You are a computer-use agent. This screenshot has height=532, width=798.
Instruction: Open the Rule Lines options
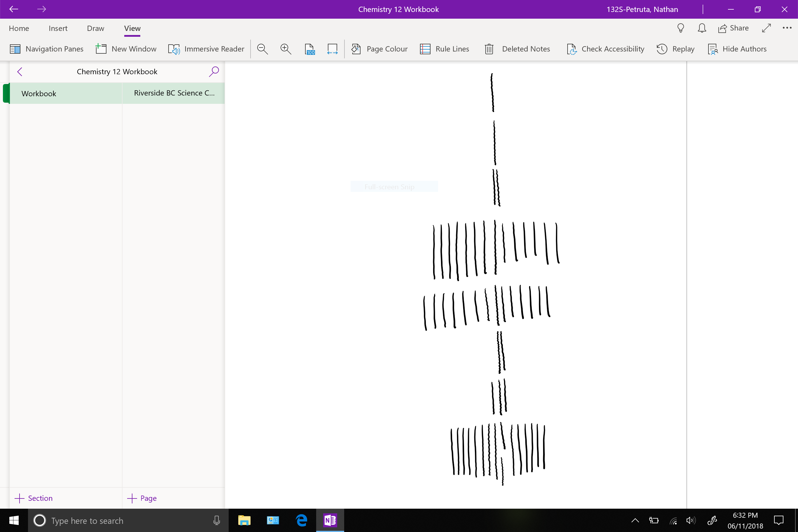[x=444, y=49]
